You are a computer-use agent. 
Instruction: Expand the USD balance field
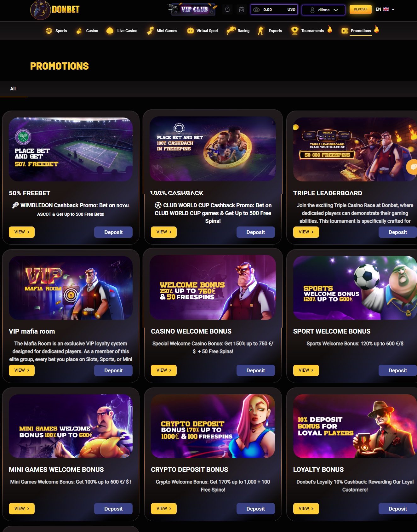point(274,9)
